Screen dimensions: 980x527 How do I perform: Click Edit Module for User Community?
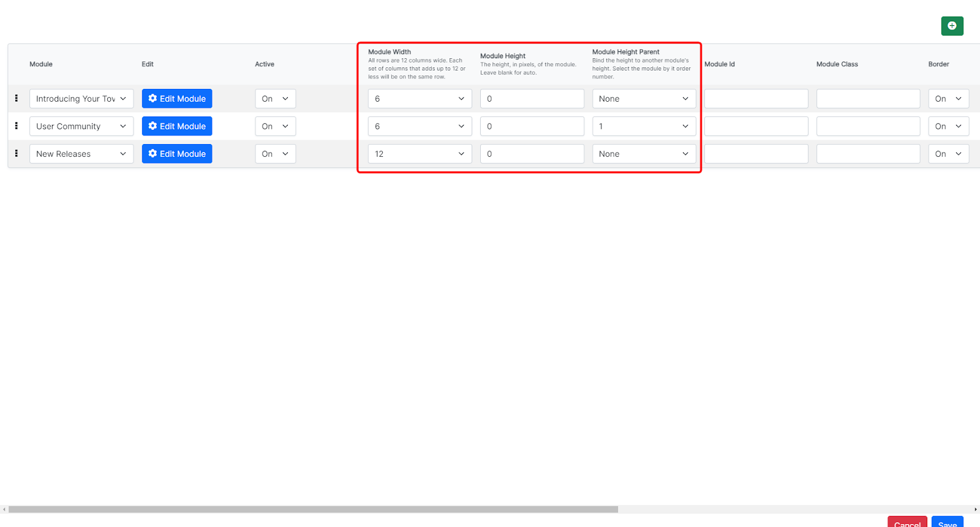pyautogui.click(x=177, y=126)
